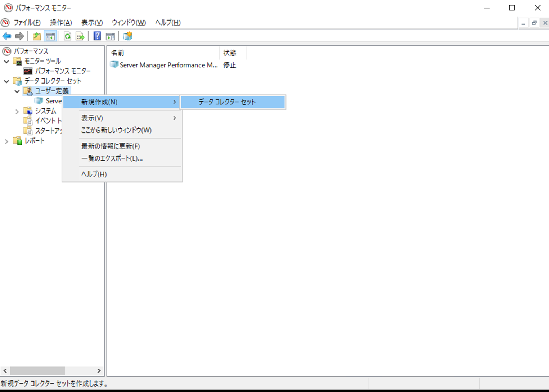Click the 停止 status cell

pos(230,65)
